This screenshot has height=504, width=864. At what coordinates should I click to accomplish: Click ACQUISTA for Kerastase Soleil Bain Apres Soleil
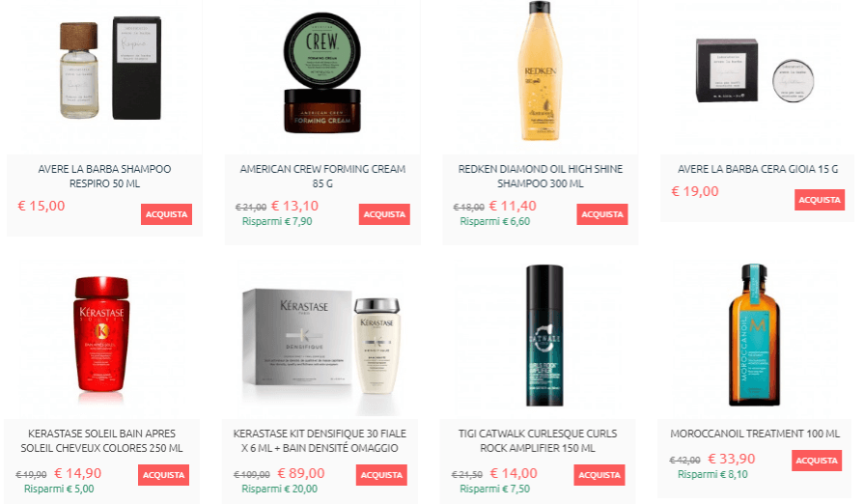point(164,475)
